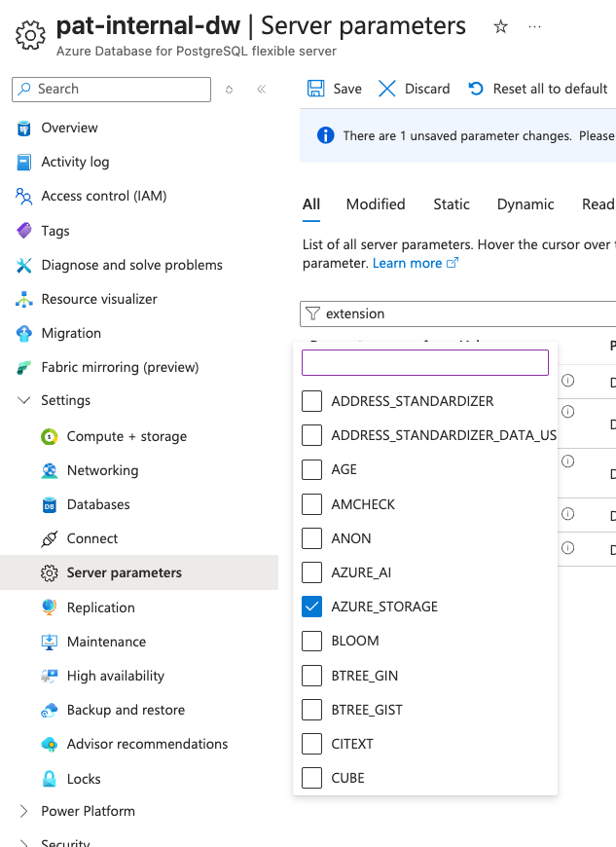
Task: Click the Backup and restore cloud icon
Action: (x=49, y=711)
